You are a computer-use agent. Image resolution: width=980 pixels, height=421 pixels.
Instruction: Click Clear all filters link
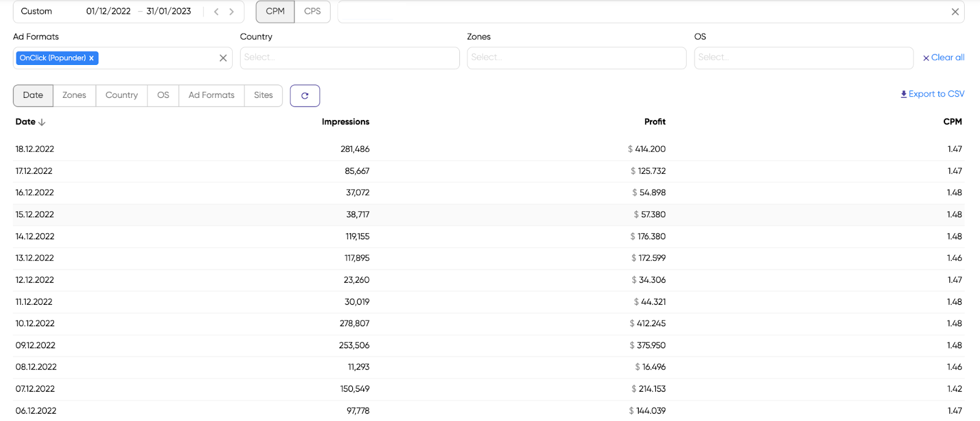point(943,58)
